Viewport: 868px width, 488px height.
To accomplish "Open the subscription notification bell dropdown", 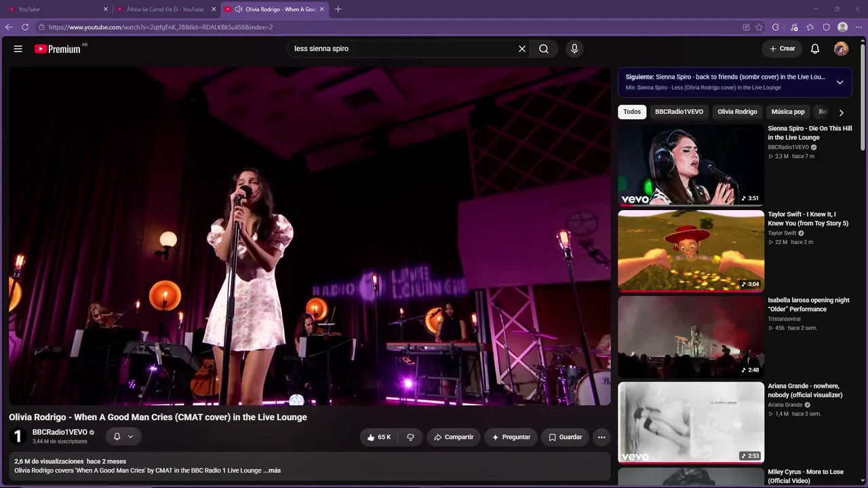I will pyautogui.click(x=123, y=436).
